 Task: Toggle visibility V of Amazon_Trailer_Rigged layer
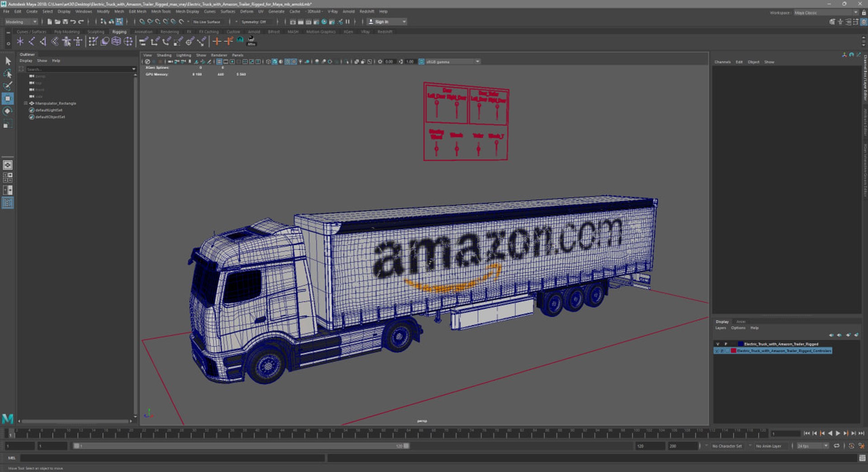(x=717, y=344)
